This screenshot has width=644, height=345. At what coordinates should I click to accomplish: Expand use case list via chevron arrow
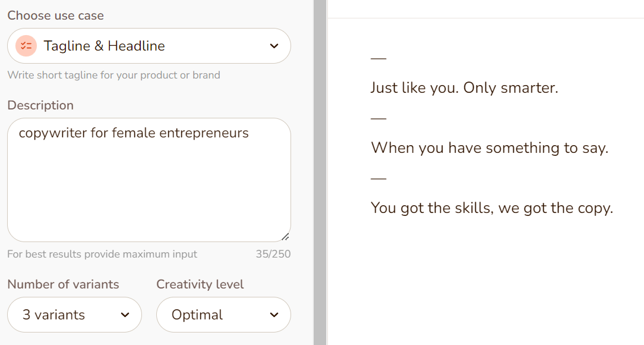(x=274, y=46)
